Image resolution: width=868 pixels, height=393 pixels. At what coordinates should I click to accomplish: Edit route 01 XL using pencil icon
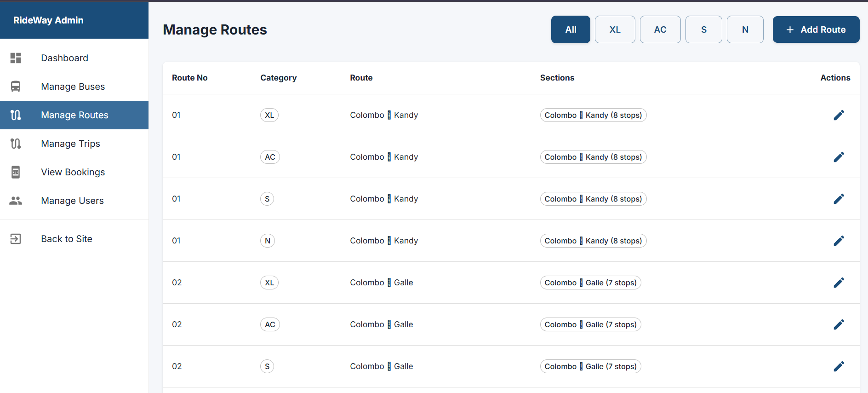[x=839, y=115]
